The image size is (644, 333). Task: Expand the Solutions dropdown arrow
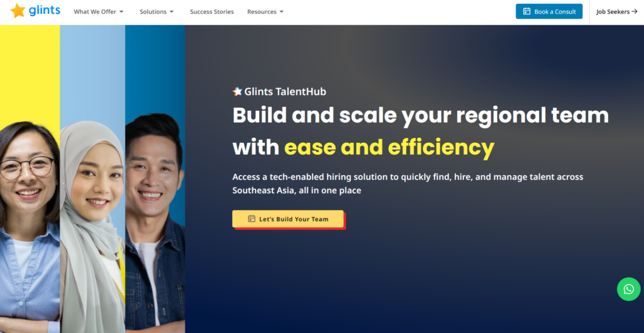coord(172,12)
